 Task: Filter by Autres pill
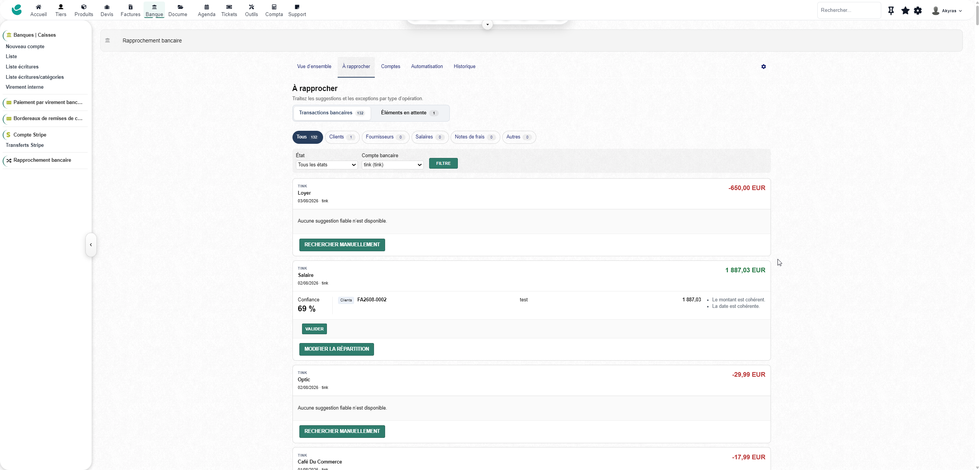pyautogui.click(x=519, y=137)
